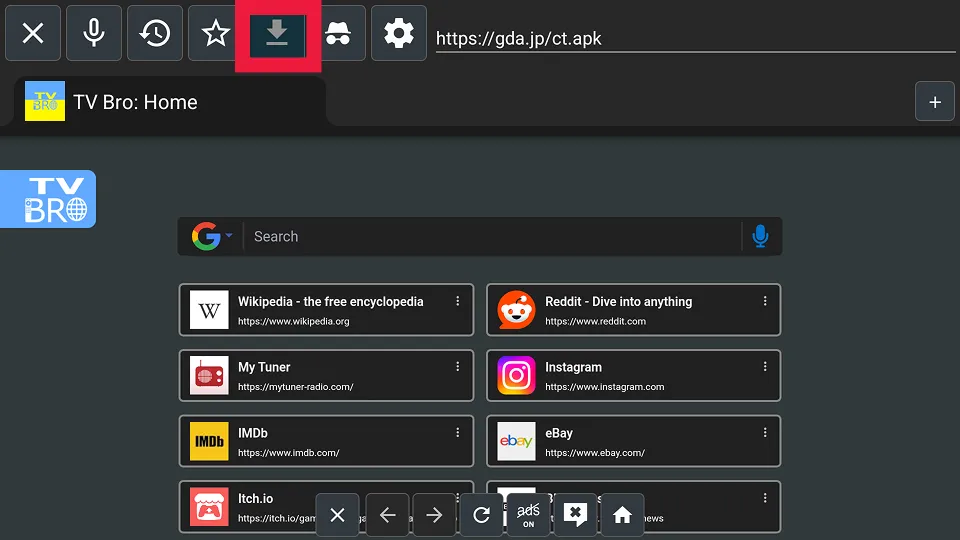Open options menu for eBay tile
960x540 pixels.
(x=765, y=432)
